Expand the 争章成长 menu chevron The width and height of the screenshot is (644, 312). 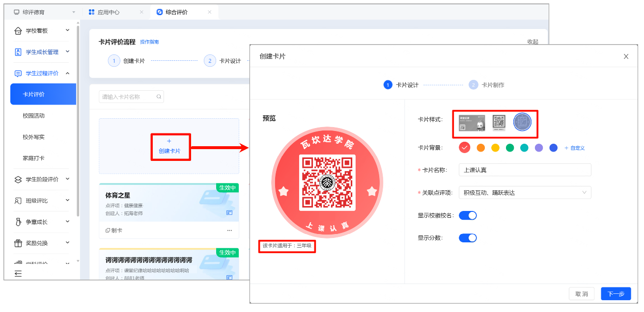67,222
